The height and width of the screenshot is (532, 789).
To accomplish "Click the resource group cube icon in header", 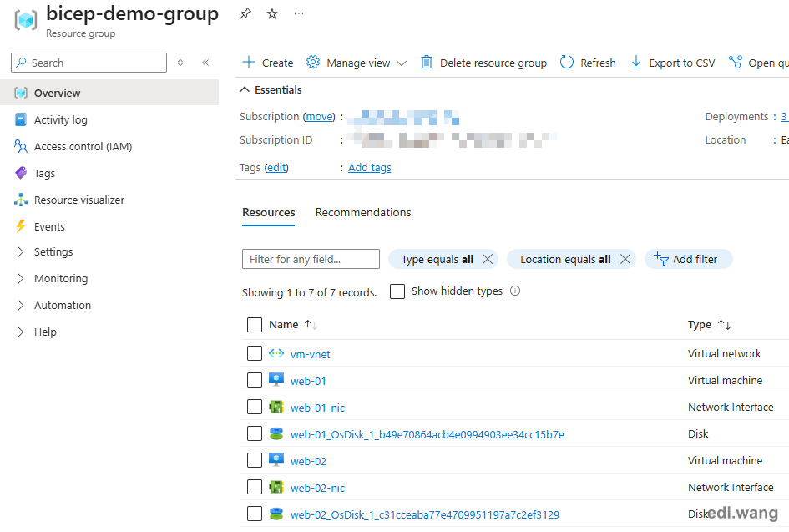I will click(26, 20).
